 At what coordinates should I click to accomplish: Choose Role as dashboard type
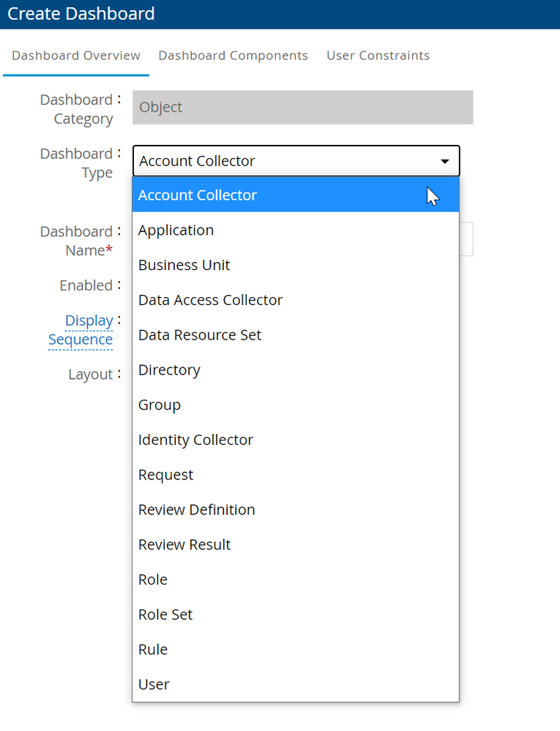tap(153, 580)
